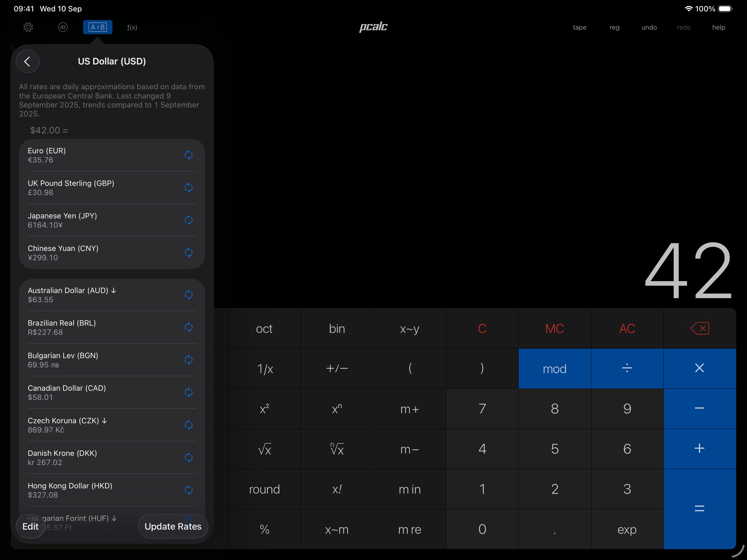Select the Japanese Yen (JPY) row

pyautogui.click(x=112, y=220)
